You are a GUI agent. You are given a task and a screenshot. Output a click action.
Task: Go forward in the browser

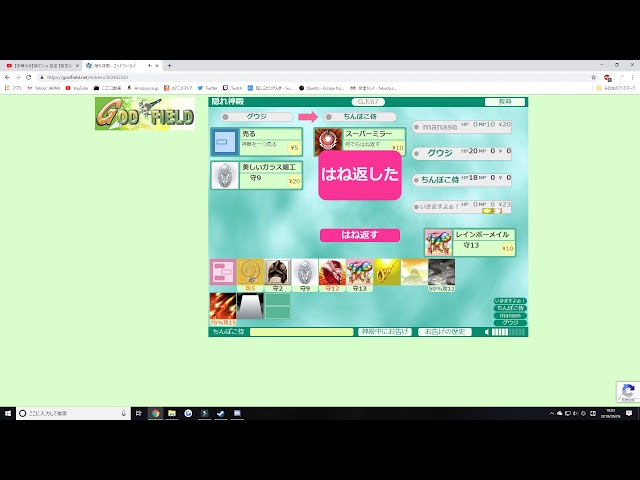pyautogui.click(x=18, y=77)
